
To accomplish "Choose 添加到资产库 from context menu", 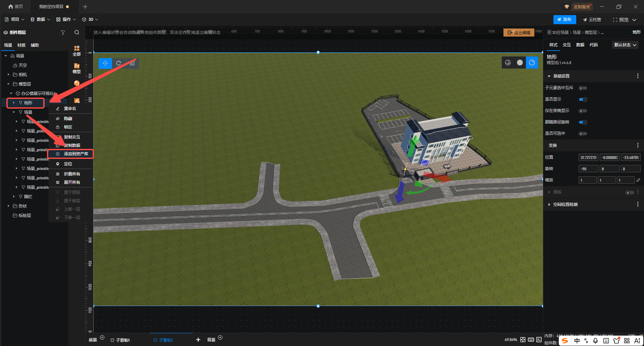I will [x=76, y=154].
